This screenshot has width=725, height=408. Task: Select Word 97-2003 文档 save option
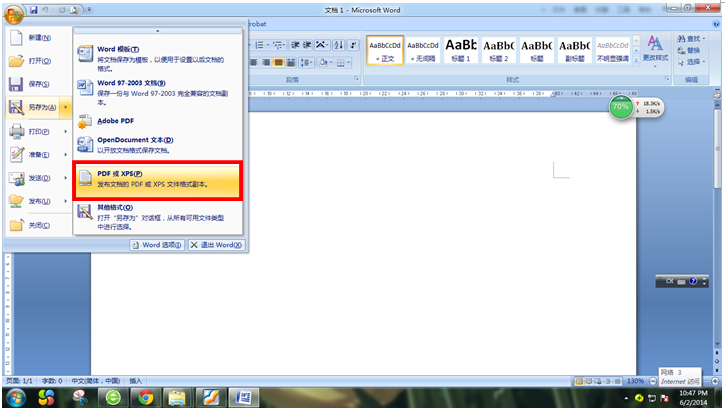coord(158,92)
